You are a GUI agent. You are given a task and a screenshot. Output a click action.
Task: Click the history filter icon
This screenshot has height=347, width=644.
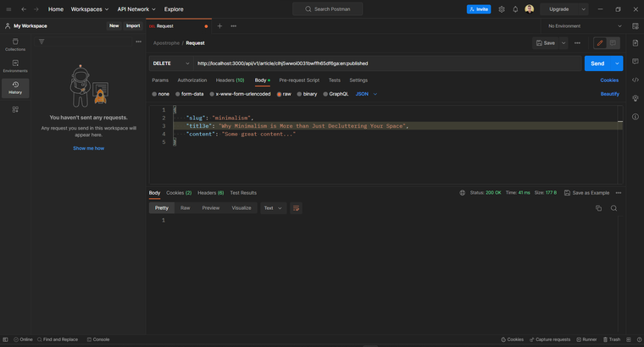[42, 41]
